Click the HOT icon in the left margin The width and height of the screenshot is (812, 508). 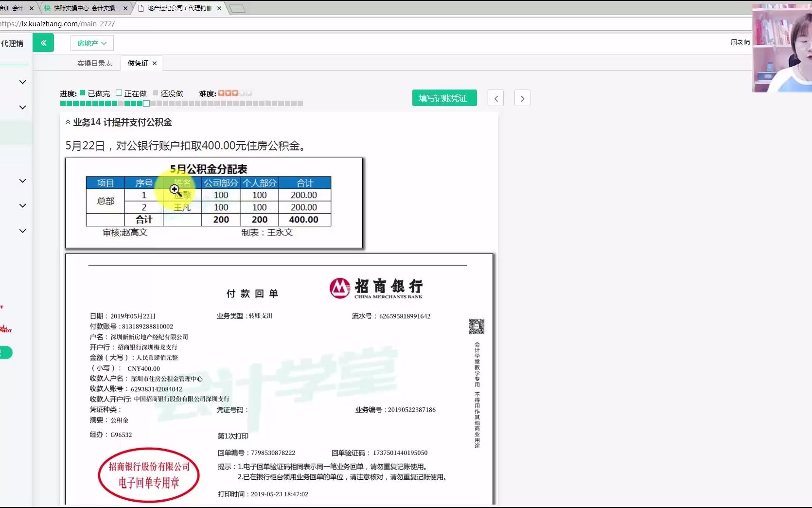[6, 329]
